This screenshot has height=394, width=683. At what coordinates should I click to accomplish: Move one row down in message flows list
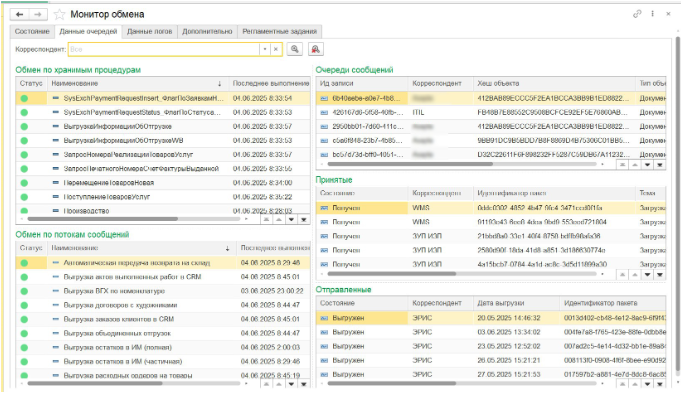pyautogui.click(x=291, y=384)
